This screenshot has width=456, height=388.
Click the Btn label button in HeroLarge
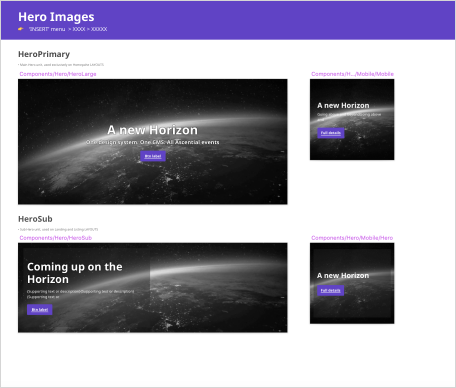pyautogui.click(x=153, y=156)
